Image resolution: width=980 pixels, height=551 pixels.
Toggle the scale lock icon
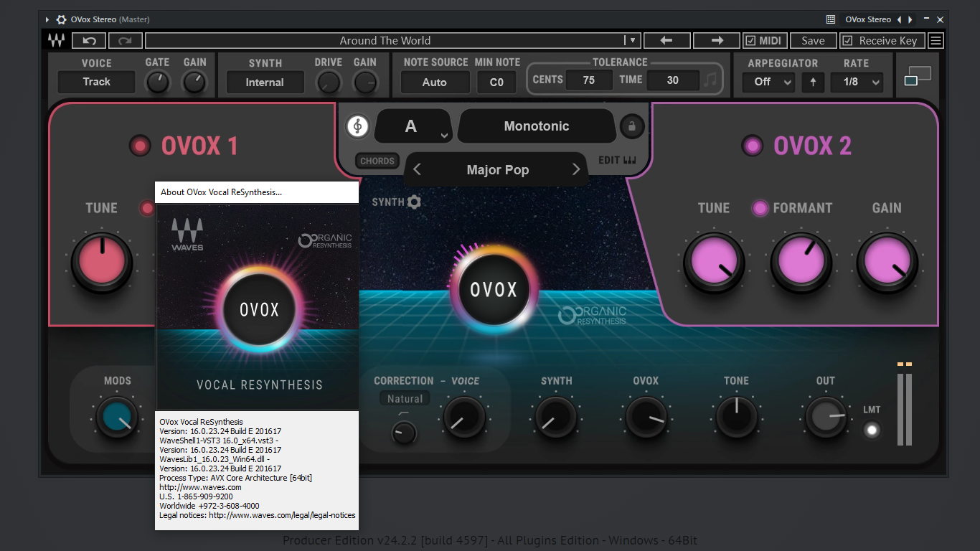(x=631, y=126)
